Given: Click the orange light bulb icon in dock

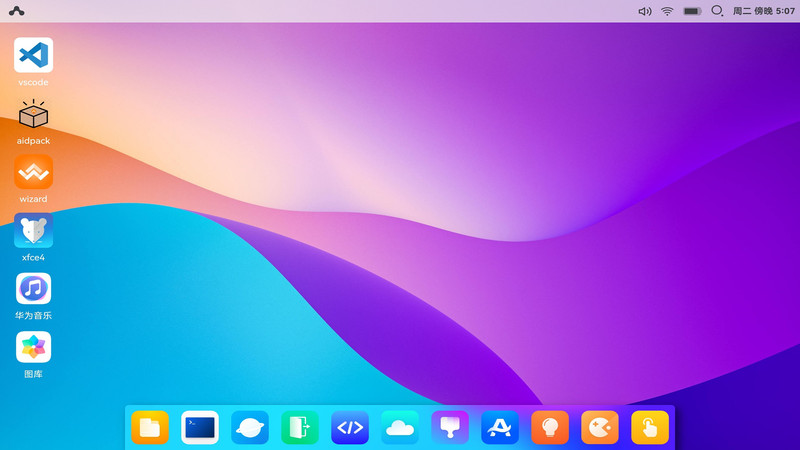Looking at the screenshot, I should (550, 428).
